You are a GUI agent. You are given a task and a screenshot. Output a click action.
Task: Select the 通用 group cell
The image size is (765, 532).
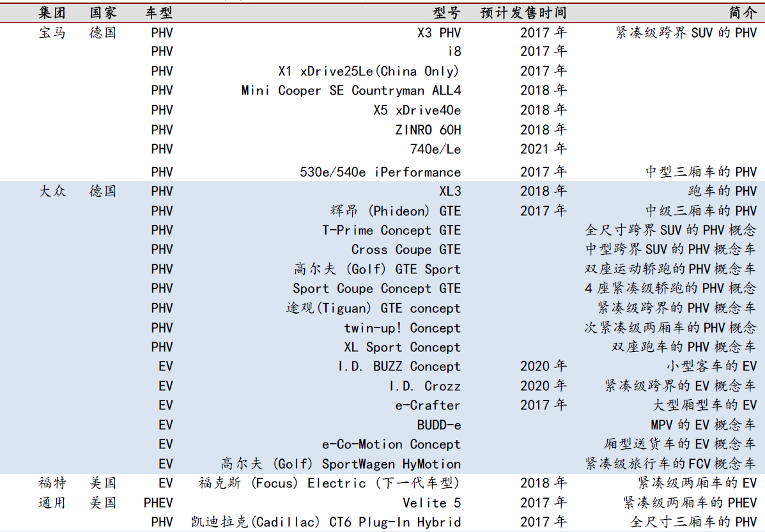(x=52, y=503)
